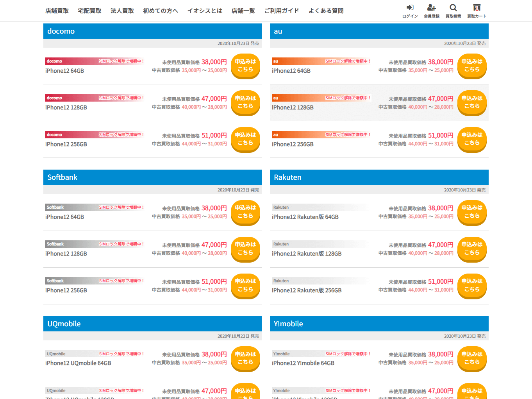Click the au carrier section header
The height and width of the screenshot is (399, 532).
pyautogui.click(x=379, y=31)
